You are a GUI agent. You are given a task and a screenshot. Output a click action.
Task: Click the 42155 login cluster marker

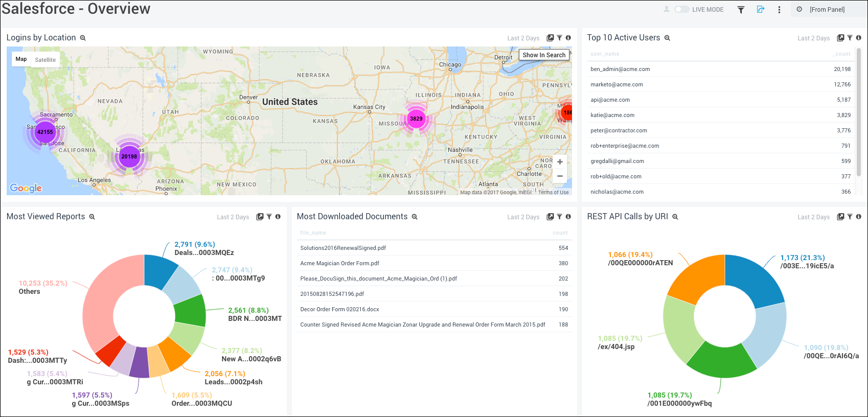tap(45, 132)
